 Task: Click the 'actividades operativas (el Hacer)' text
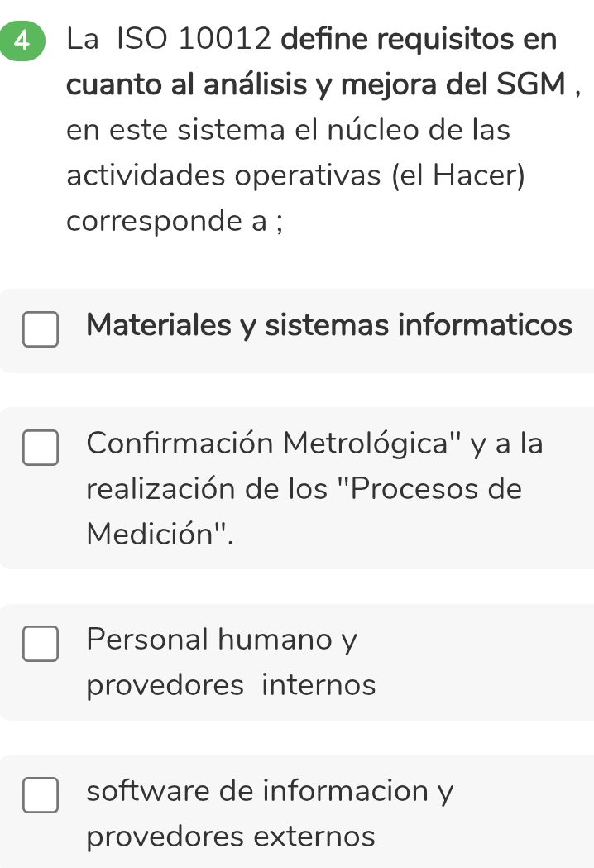(296, 175)
